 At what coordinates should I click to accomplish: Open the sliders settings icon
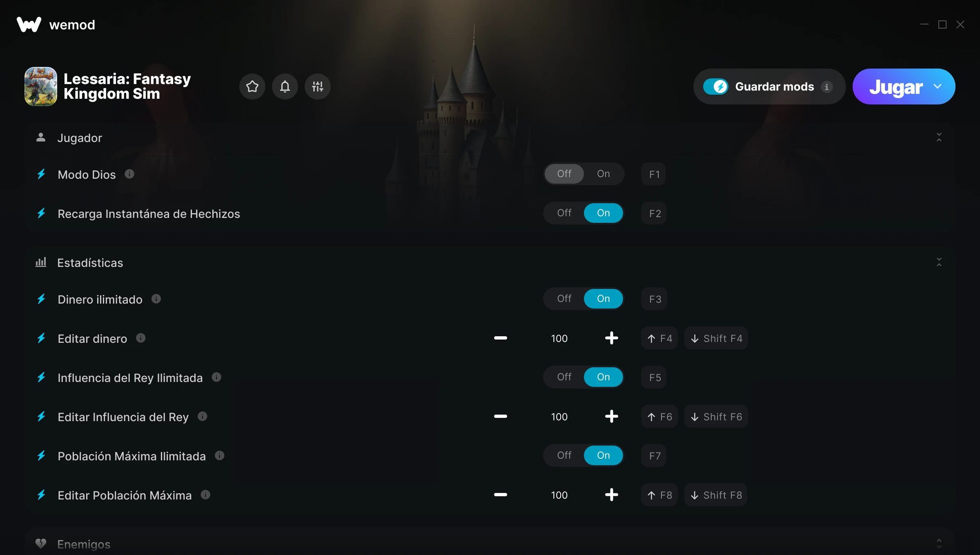click(318, 87)
